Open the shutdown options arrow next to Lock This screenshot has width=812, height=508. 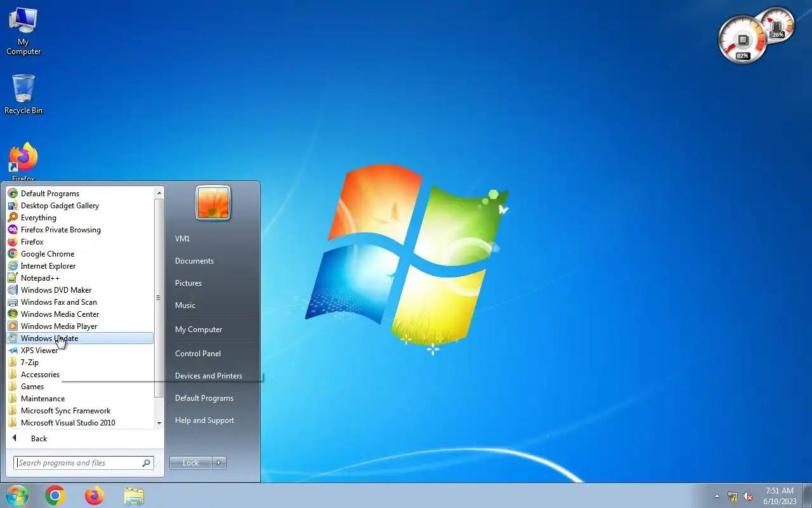coord(219,463)
